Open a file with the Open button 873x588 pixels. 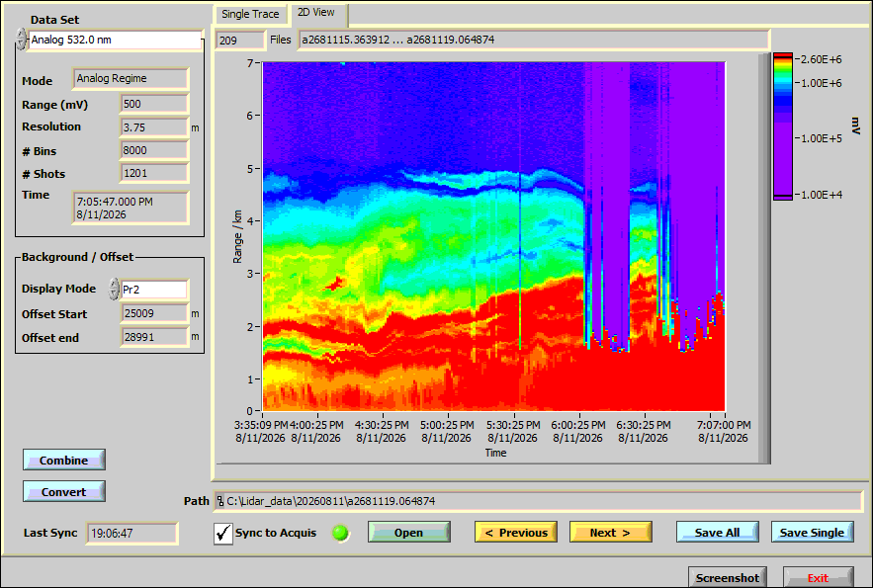(x=408, y=533)
